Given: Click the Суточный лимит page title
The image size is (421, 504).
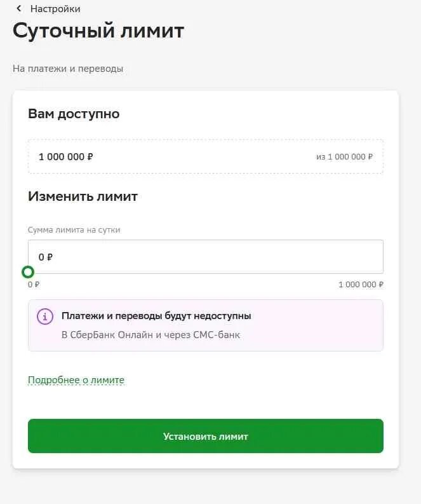Looking at the screenshot, I should (x=98, y=31).
